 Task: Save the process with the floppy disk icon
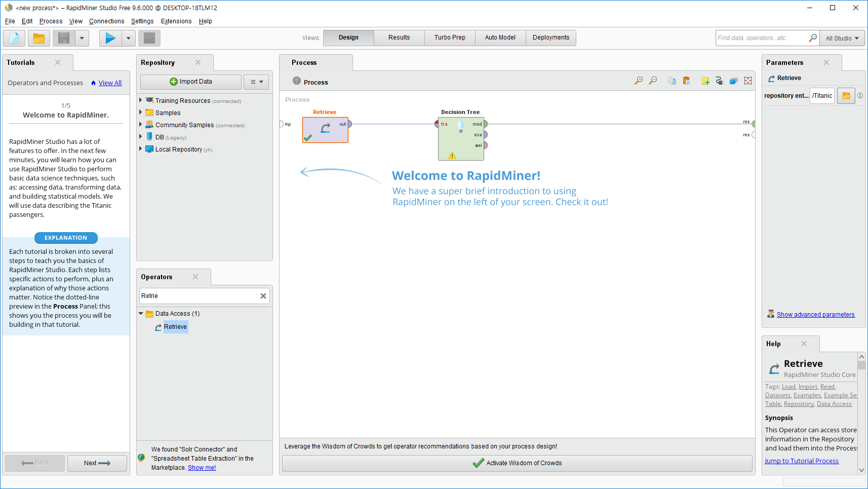64,38
